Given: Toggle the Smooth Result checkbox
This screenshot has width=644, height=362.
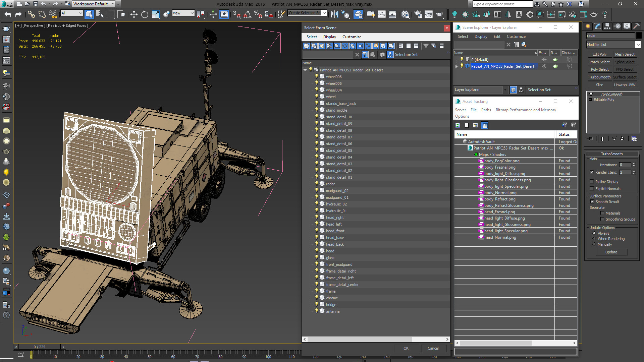Looking at the screenshot, I should tap(592, 202).
